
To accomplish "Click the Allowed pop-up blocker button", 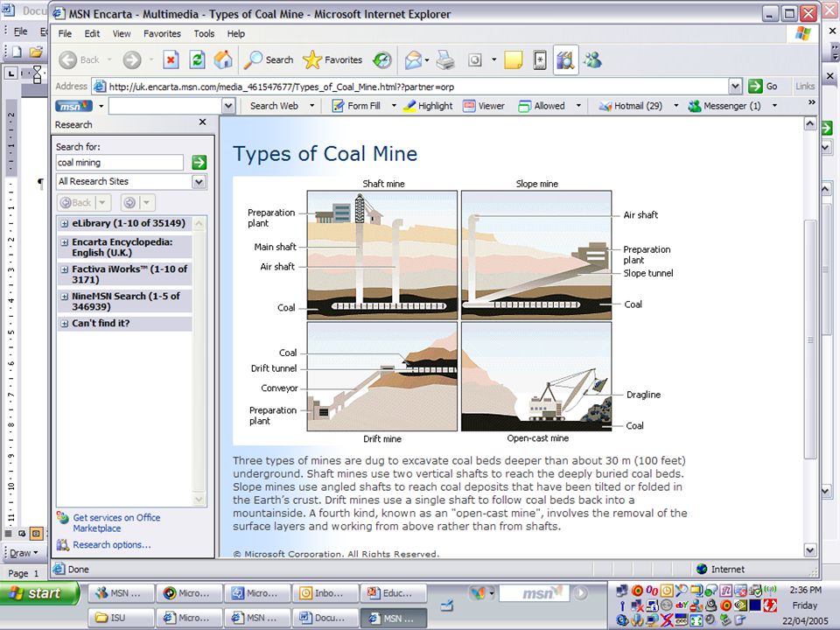I will tap(542, 106).
